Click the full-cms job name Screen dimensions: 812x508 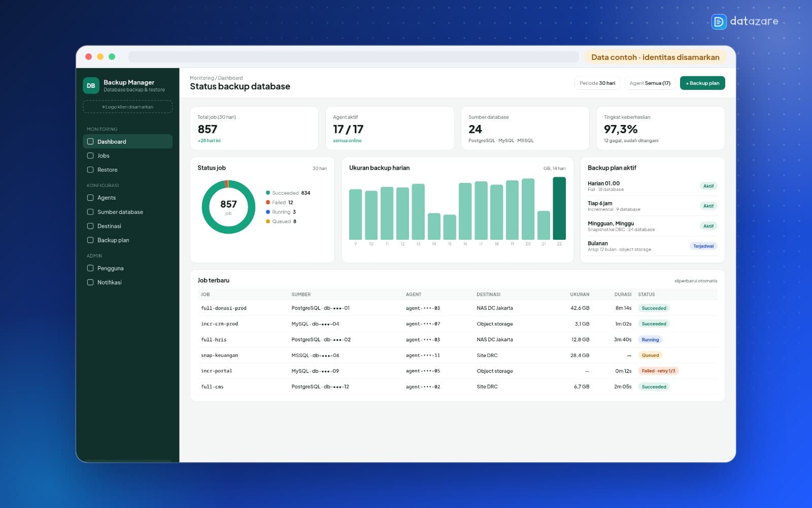[212, 387]
